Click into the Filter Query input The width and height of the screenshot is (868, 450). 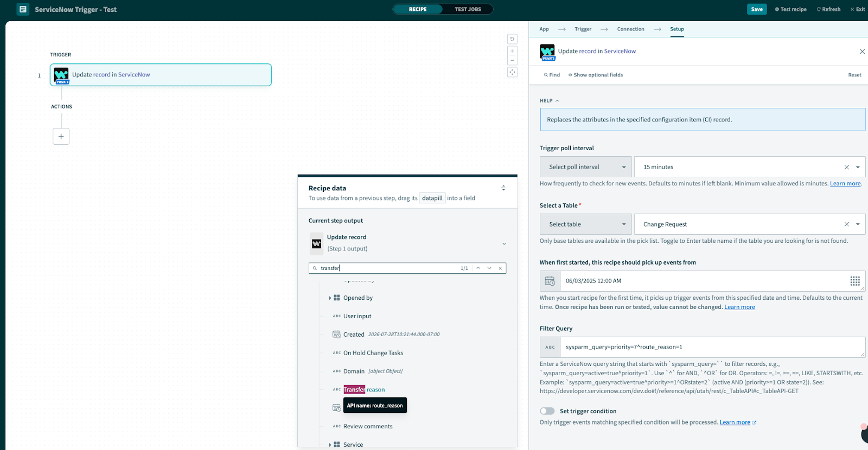[713, 347]
